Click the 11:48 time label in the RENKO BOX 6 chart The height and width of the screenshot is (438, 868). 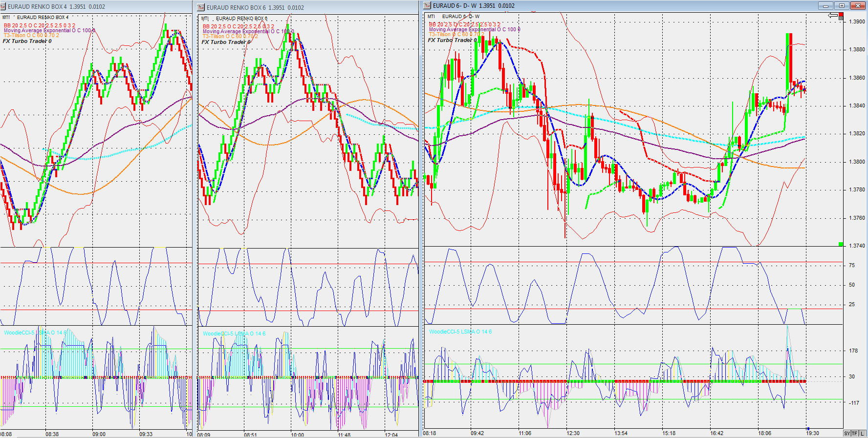[344, 435]
